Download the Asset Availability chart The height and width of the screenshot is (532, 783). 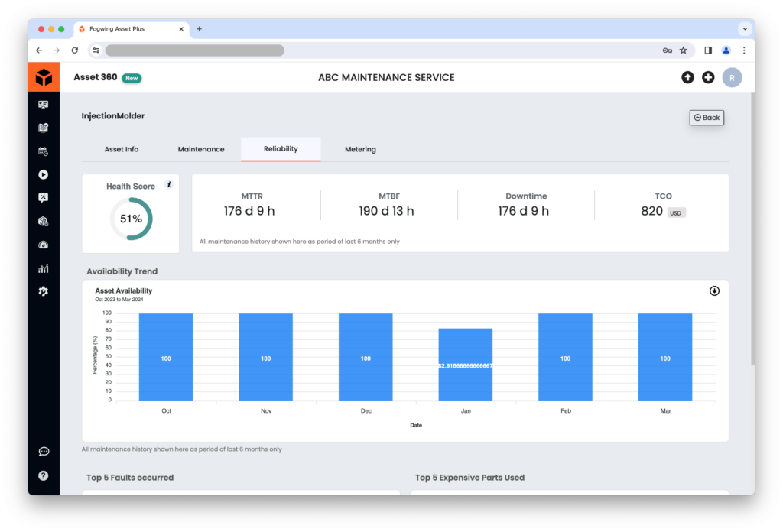click(715, 291)
